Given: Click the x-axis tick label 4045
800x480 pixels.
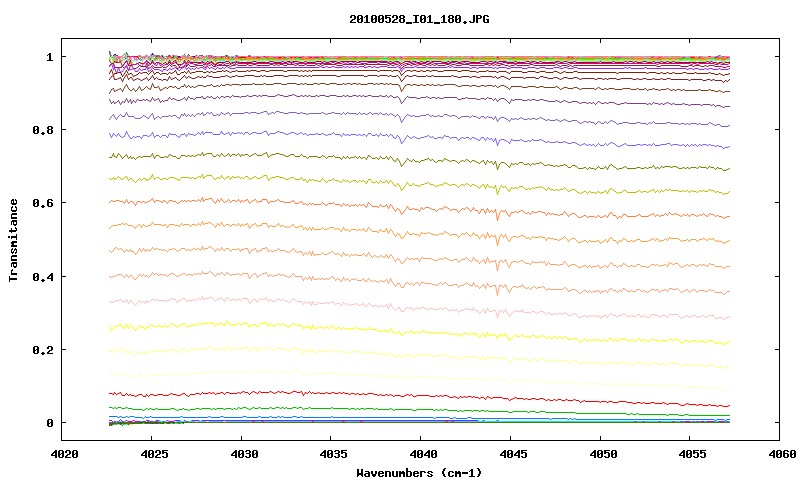Looking at the screenshot, I should click(x=513, y=454).
